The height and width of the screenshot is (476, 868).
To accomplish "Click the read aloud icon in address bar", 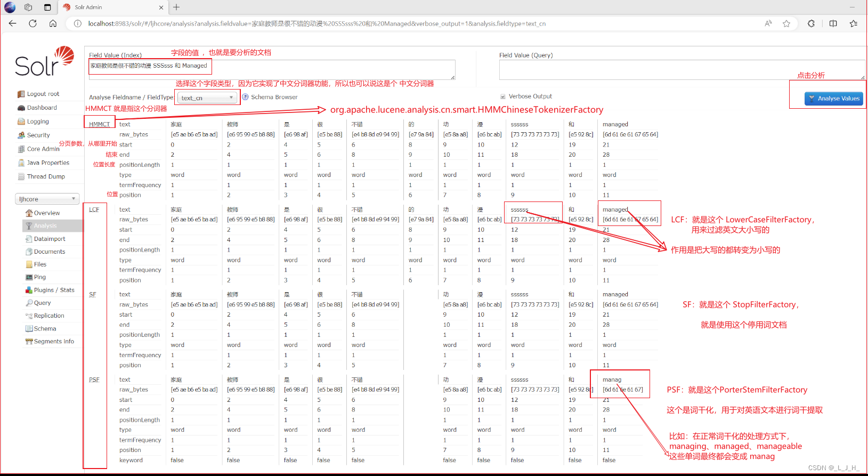I will pyautogui.click(x=768, y=23).
